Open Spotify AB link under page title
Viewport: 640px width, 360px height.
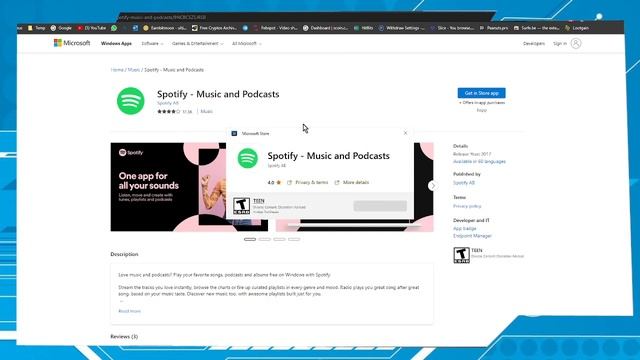coord(168,103)
